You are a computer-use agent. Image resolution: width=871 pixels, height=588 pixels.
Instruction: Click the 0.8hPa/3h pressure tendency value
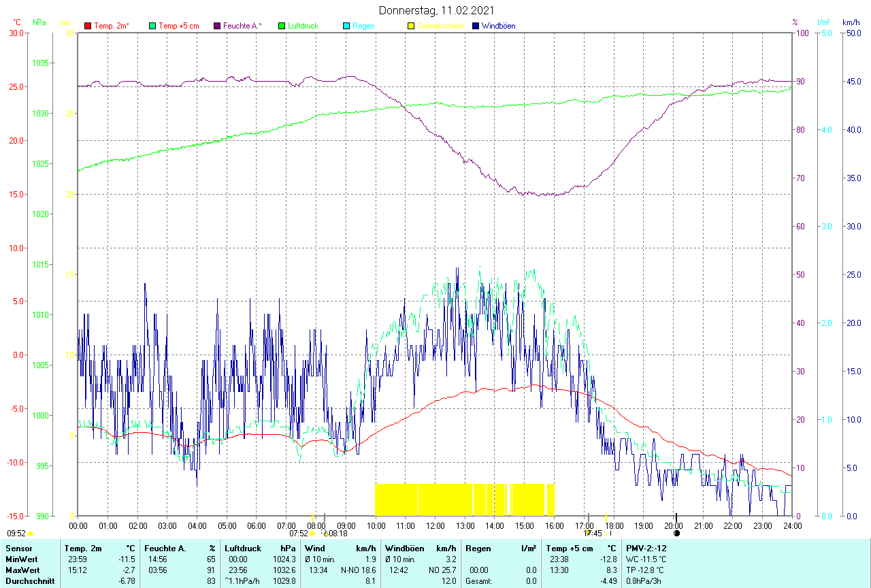point(644,581)
